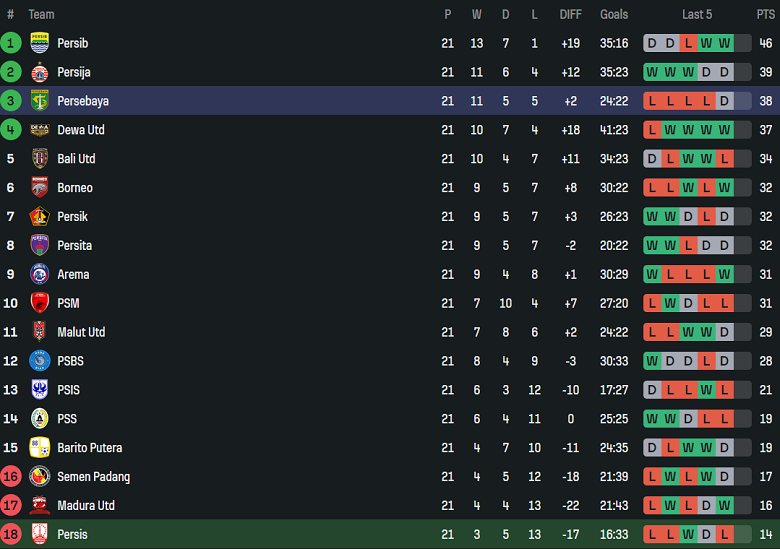Click the Arema club logo
The height and width of the screenshot is (549, 780).
(x=40, y=274)
